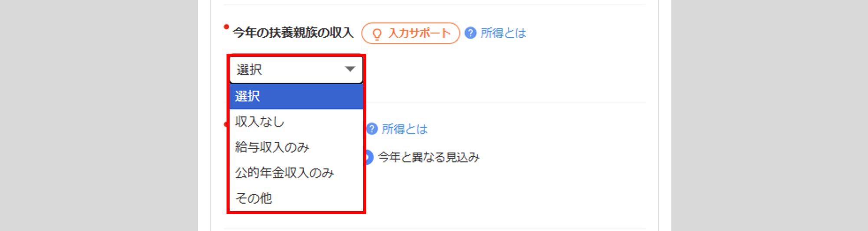This screenshot has height=231, width=868.
Task: Click the partially hidden red dot below dropdown
Action: coord(226,124)
